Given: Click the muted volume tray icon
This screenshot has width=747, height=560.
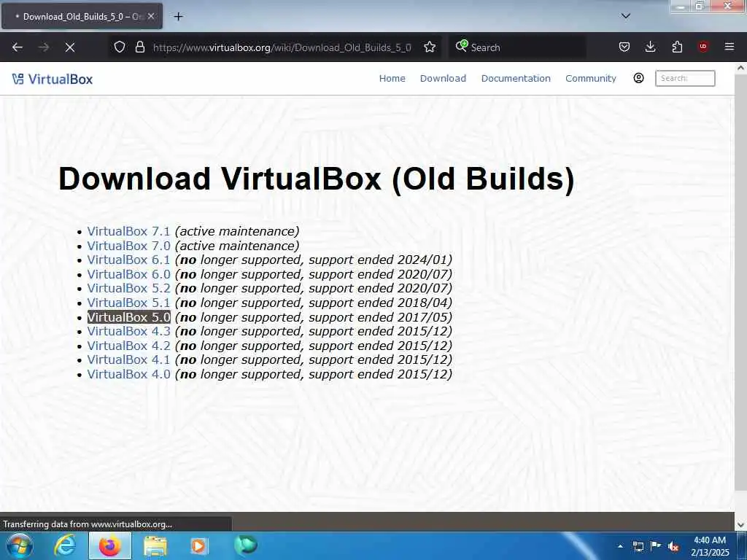Looking at the screenshot, I should coord(673,547).
